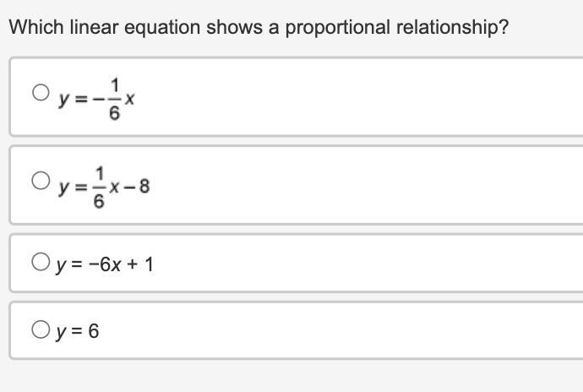This screenshot has height=392, width=583.
Task: Click the third answer box with −6x + 1
Action: pyautogui.click(x=297, y=263)
